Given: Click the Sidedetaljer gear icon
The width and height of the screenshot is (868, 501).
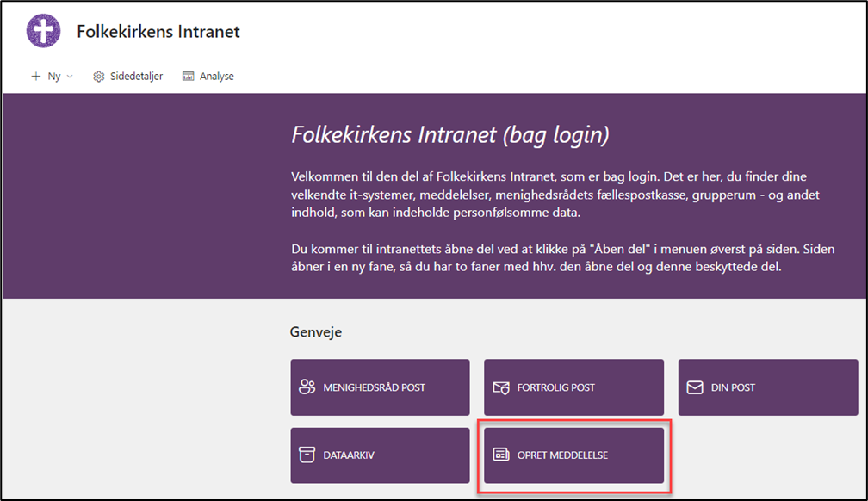Looking at the screenshot, I should (x=98, y=77).
